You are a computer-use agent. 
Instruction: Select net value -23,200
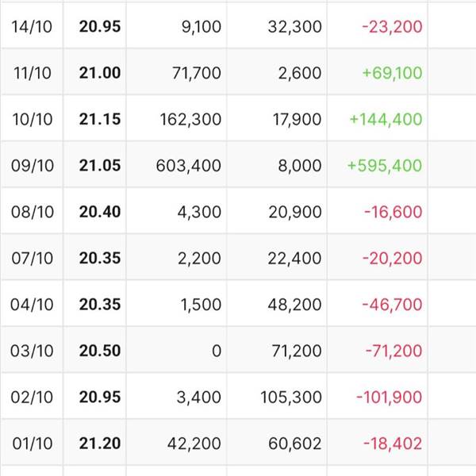click(x=392, y=27)
